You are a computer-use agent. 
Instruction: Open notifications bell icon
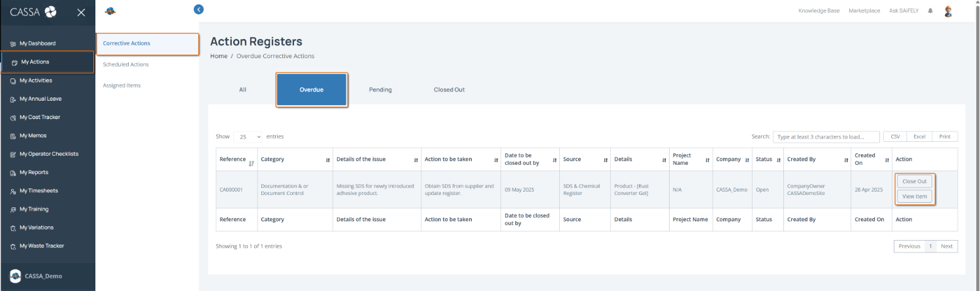point(930,11)
